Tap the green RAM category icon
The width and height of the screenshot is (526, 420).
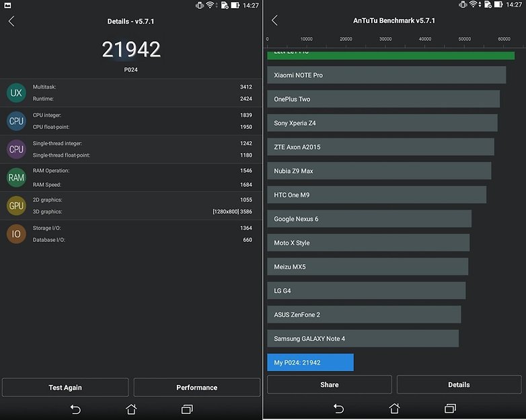(16, 177)
